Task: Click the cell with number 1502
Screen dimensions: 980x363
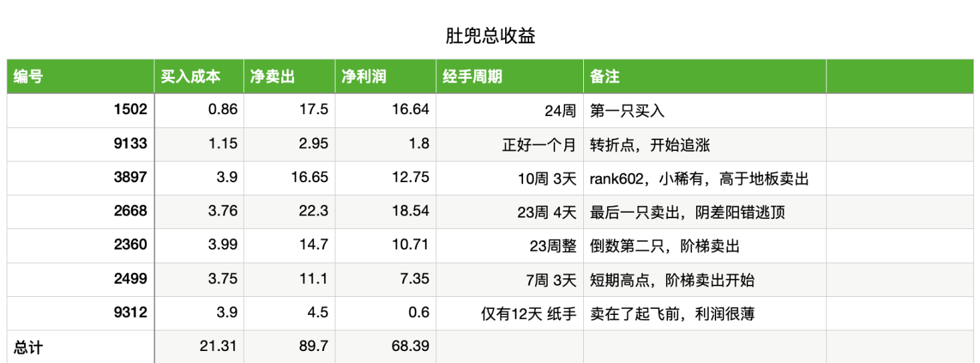Action: click(x=130, y=110)
